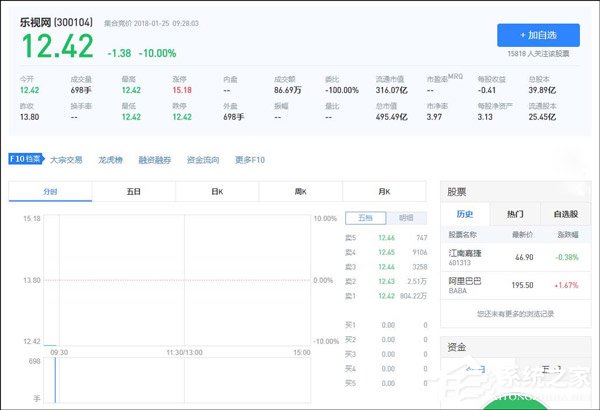Click the 市净率 value 3.97
Image resolution: width=600 pixels, height=410 pixels.
coord(434,117)
